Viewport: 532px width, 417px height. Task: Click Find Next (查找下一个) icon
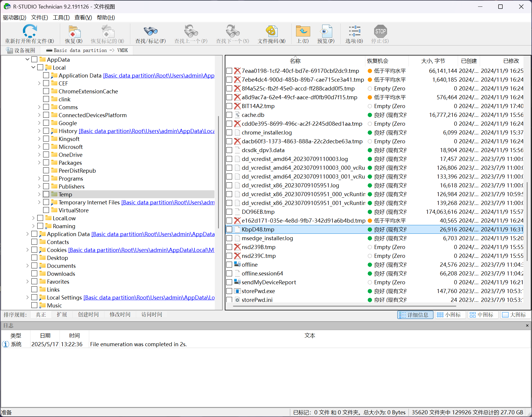tap(232, 31)
